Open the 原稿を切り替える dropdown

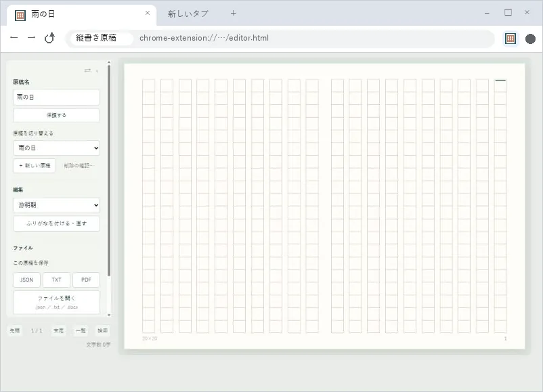(56, 148)
